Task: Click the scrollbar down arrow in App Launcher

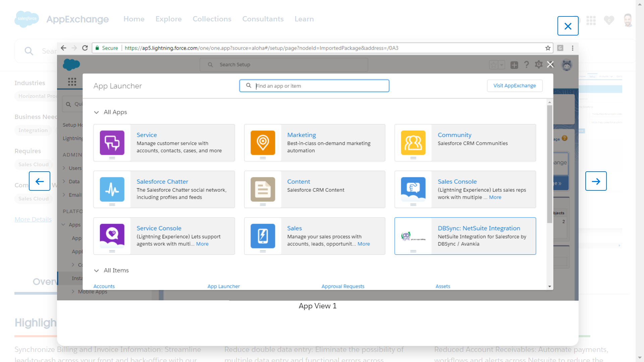Action: click(549, 287)
